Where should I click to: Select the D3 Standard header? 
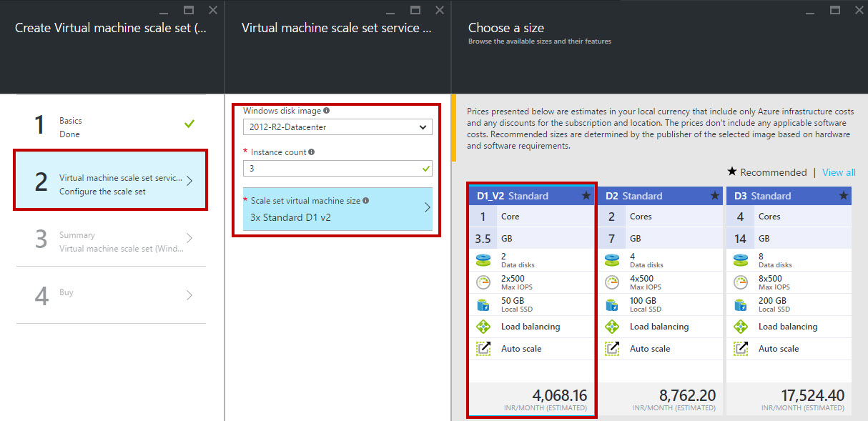coord(789,196)
